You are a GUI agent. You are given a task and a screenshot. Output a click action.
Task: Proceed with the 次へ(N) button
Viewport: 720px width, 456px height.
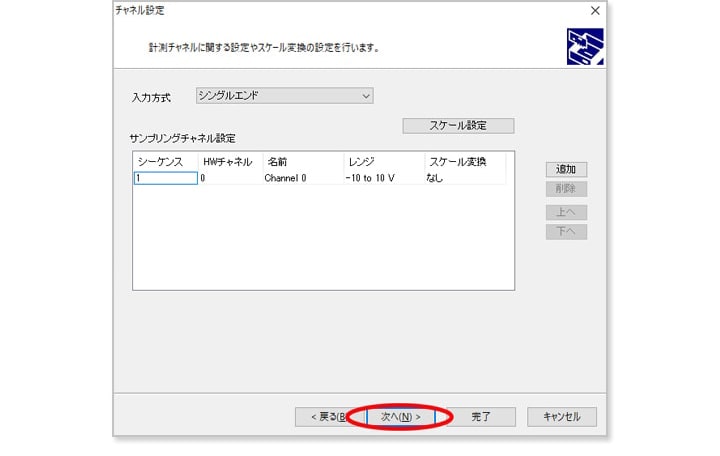point(400,416)
